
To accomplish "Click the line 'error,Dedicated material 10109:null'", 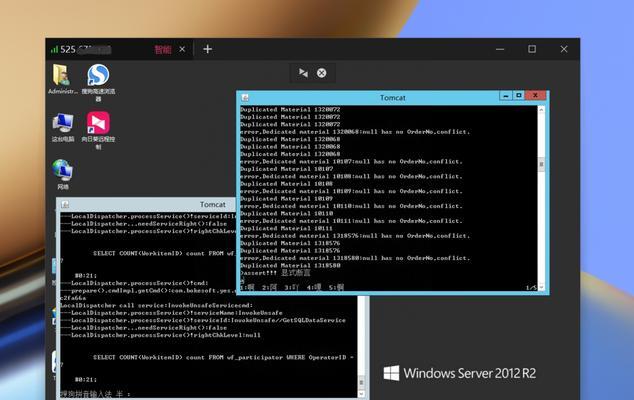I will pos(351,191).
